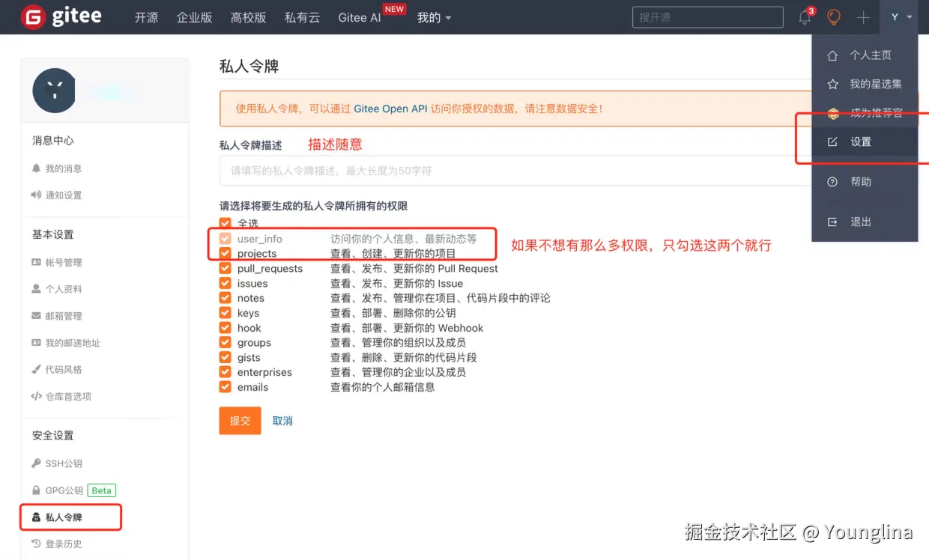This screenshot has height=560, width=929.
Task: Click the disabled user_info checkbox
Action: point(225,239)
